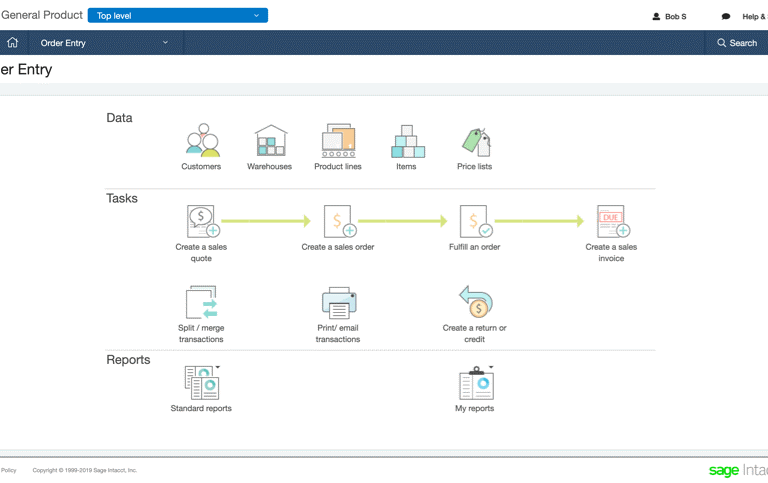
Task: Click the Split / merge transactions label
Action: pos(201,334)
